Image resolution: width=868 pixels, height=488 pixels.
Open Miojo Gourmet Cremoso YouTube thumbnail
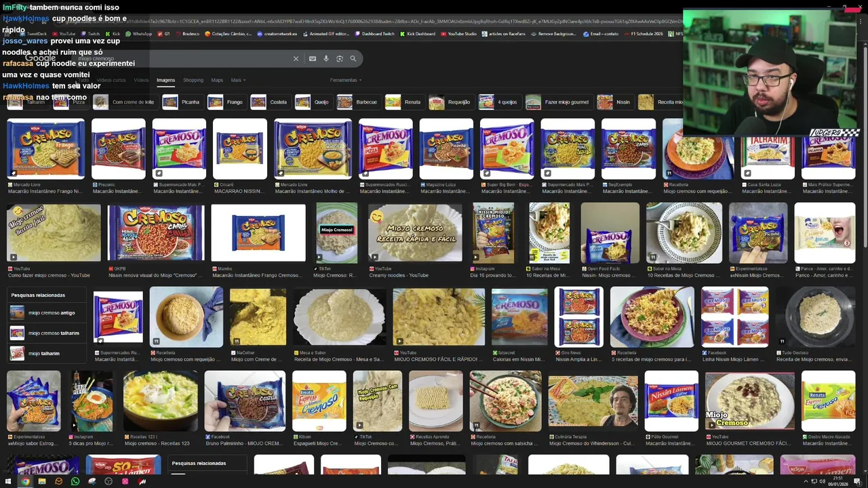[749, 401]
